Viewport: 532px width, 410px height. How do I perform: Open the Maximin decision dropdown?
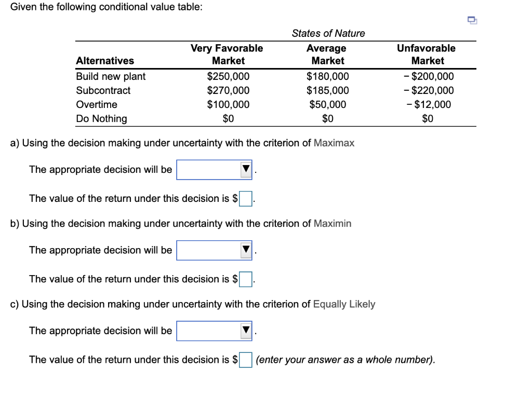tap(214, 250)
